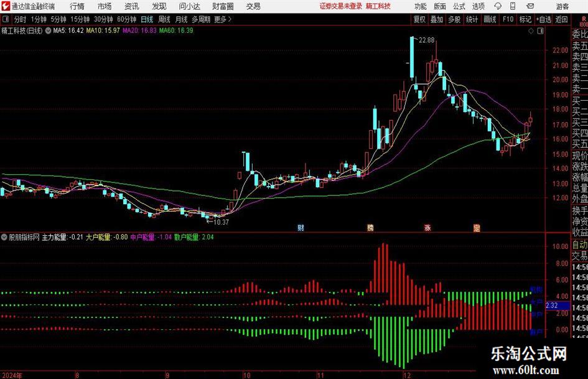Screen dimensions: 588x379
Task: Click the 22.88 high price label
Action: 426,40
